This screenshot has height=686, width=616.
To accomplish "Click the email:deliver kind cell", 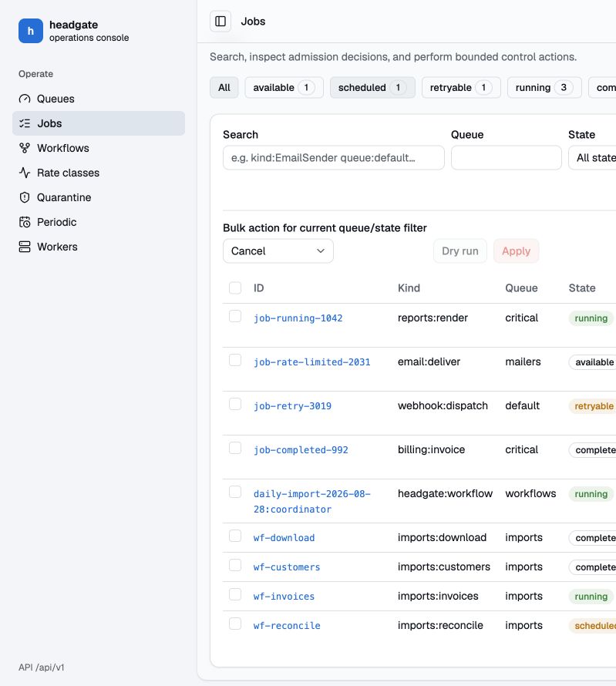I will tap(429, 361).
